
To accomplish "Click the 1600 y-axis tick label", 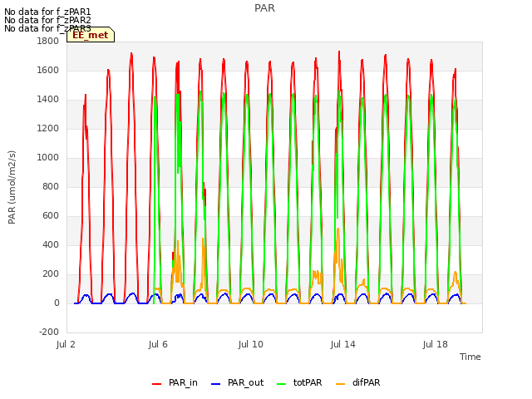I will [x=48, y=70].
